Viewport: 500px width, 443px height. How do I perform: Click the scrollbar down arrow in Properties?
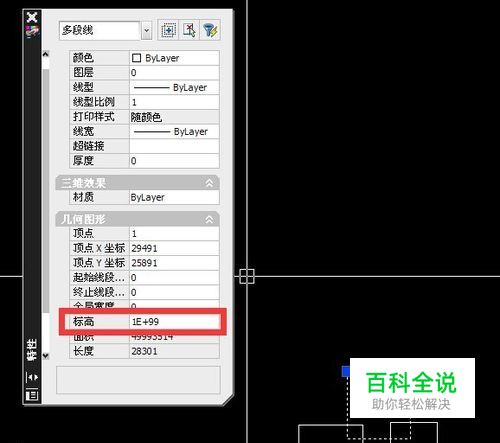click(x=46, y=356)
